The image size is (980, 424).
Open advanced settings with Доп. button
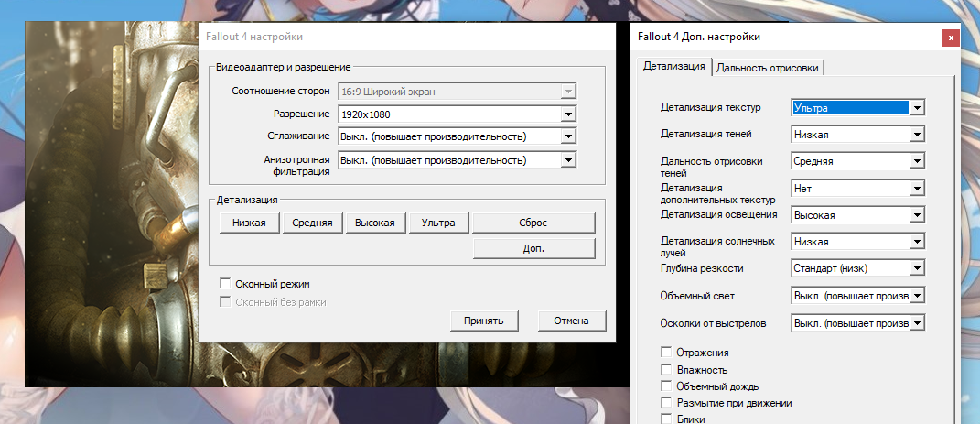(x=534, y=249)
